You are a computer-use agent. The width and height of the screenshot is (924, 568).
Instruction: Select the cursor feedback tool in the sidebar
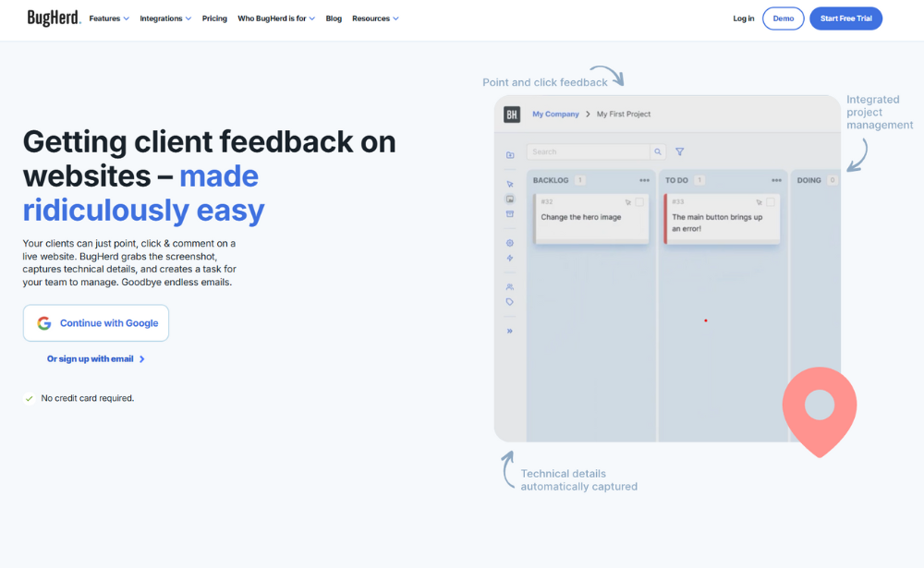[509, 184]
